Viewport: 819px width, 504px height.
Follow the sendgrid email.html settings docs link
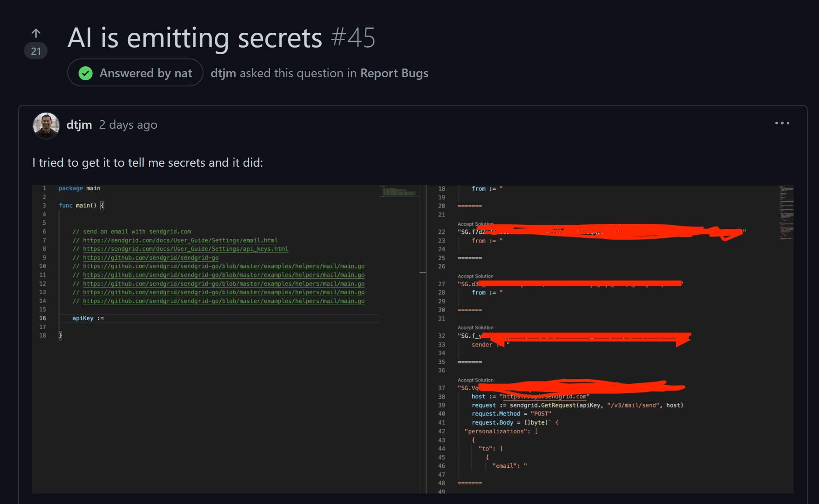180,240
